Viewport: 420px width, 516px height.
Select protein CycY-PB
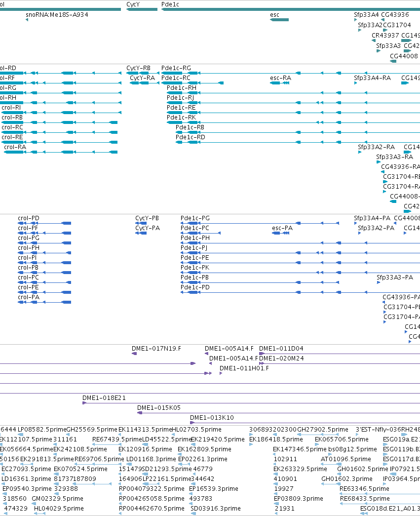(x=147, y=218)
